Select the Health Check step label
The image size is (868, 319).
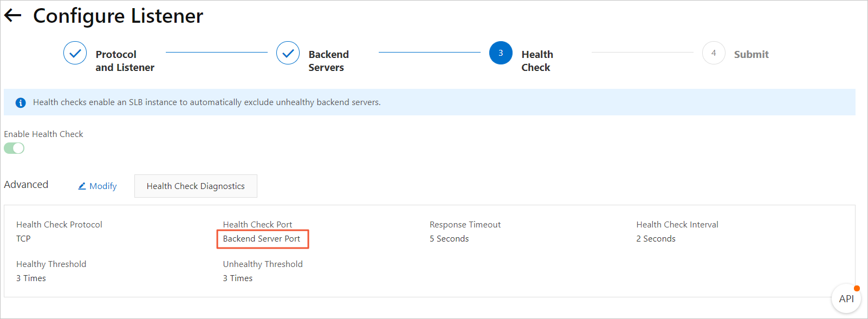[x=537, y=61]
